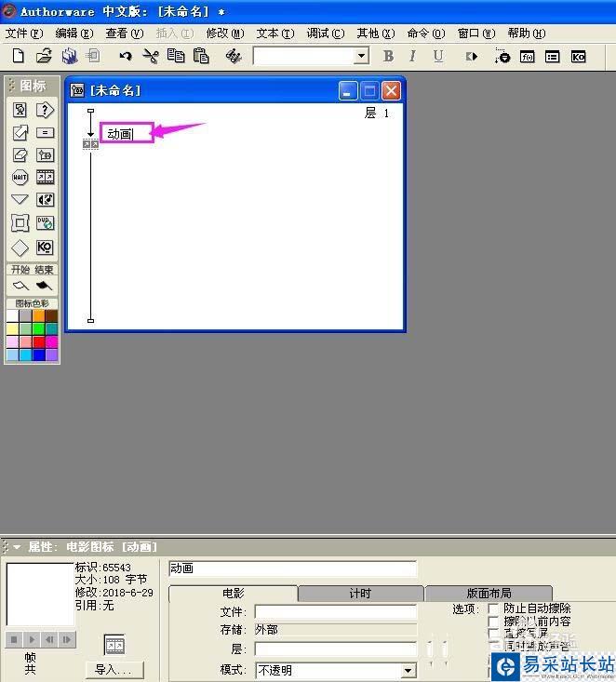Select the DVD icon in palette
The height and width of the screenshot is (682, 616).
click(x=45, y=222)
